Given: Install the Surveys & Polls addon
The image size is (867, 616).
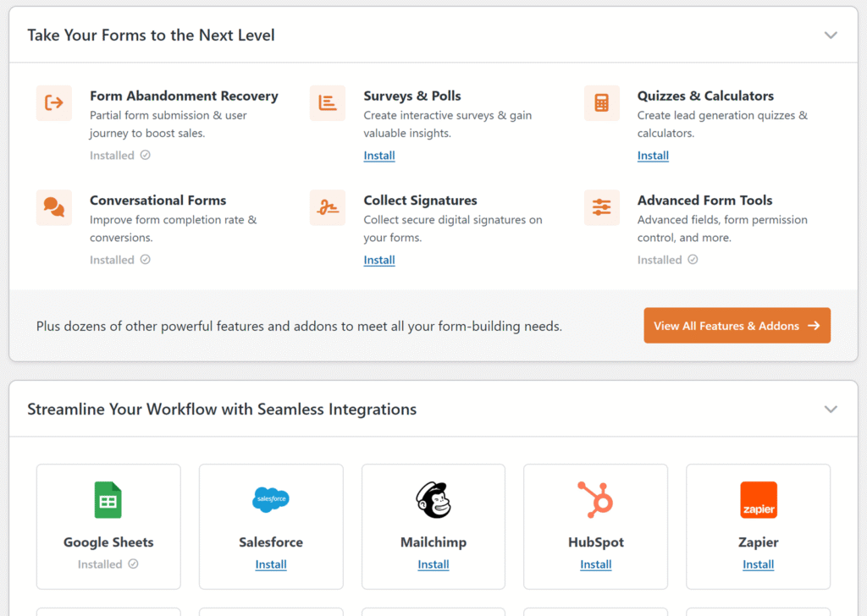Looking at the screenshot, I should pos(379,155).
